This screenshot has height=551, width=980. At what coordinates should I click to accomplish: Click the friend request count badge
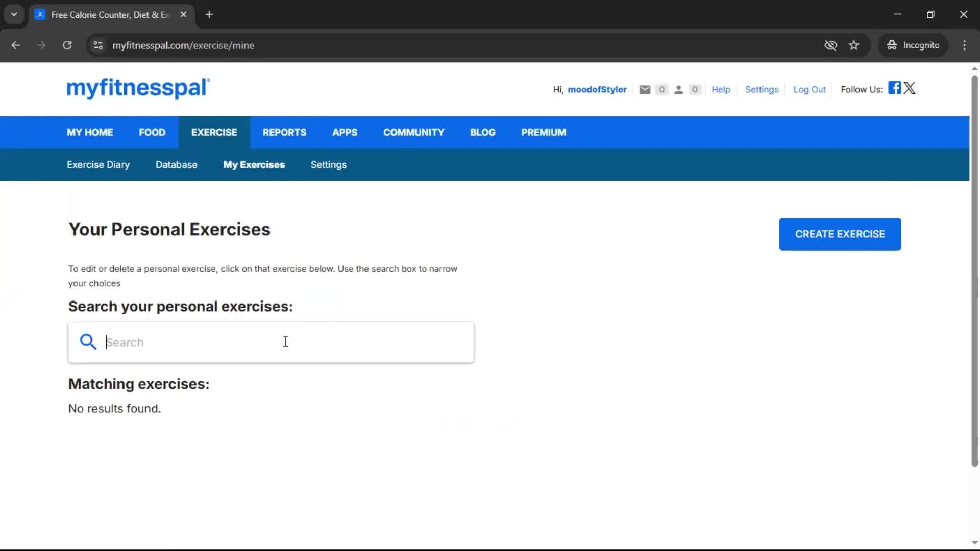pyautogui.click(x=694, y=90)
